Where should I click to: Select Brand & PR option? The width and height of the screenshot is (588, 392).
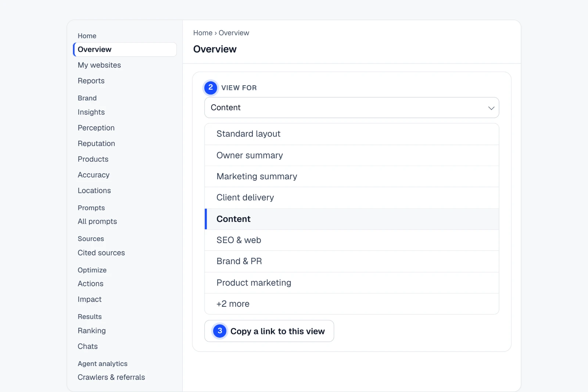tap(352, 262)
